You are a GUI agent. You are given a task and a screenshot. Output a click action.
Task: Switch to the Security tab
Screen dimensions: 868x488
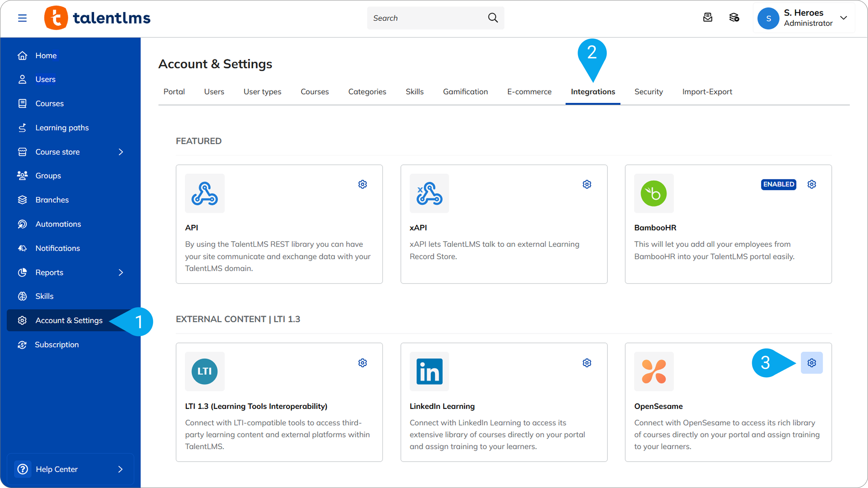point(648,92)
